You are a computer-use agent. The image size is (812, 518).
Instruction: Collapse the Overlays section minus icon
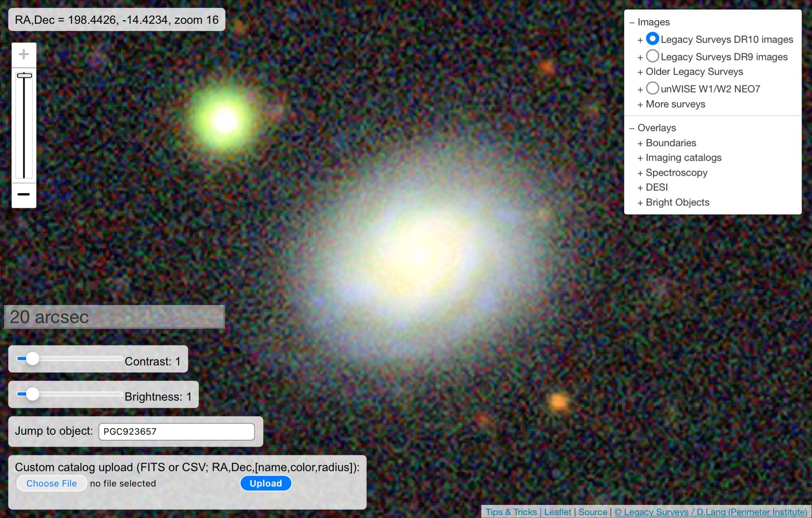(632, 128)
